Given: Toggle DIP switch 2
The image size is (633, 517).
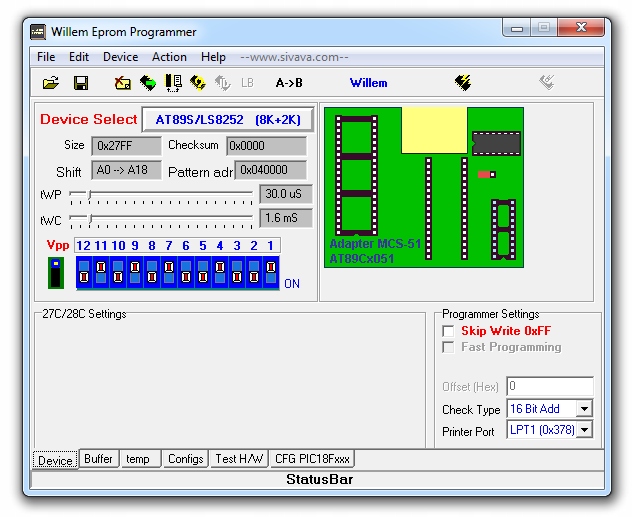Looking at the screenshot, I should click(x=254, y=272).
